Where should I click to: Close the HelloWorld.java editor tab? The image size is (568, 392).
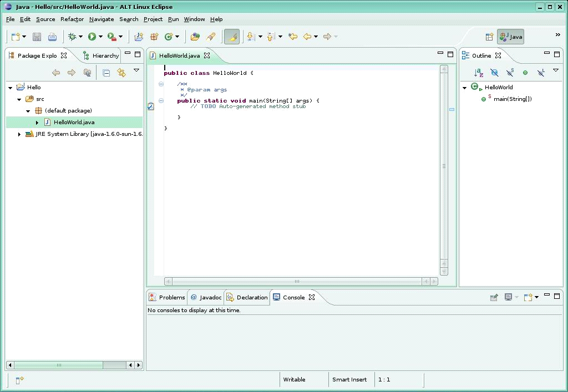pos(207,55)
